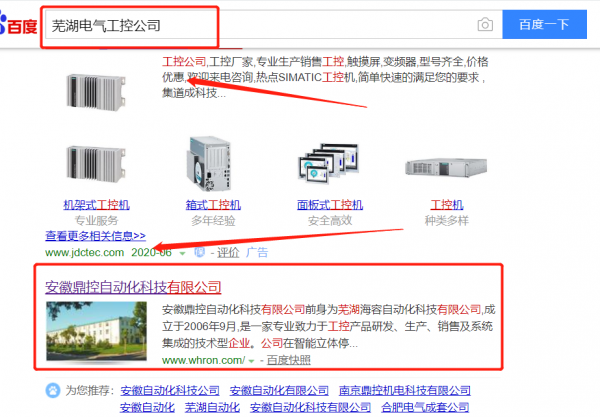Open the panel-type 工控机 product image

pyautogui.click(x=329, y=161)
